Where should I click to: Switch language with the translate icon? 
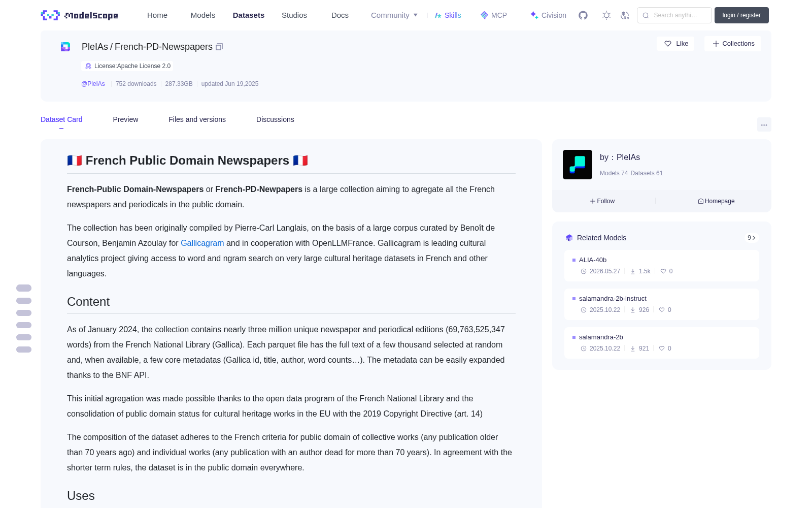click(x=625, y=15)
